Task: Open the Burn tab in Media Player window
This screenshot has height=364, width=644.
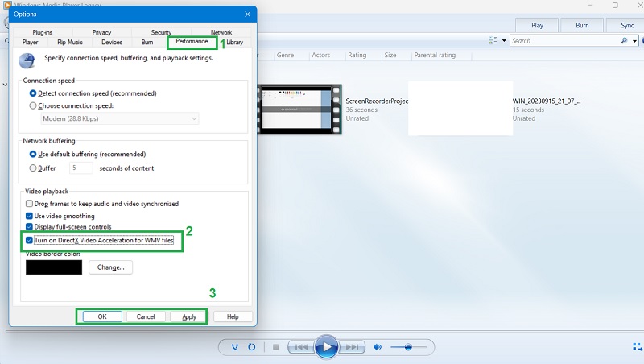Action: pyautogui.click(x=582, y=26)
